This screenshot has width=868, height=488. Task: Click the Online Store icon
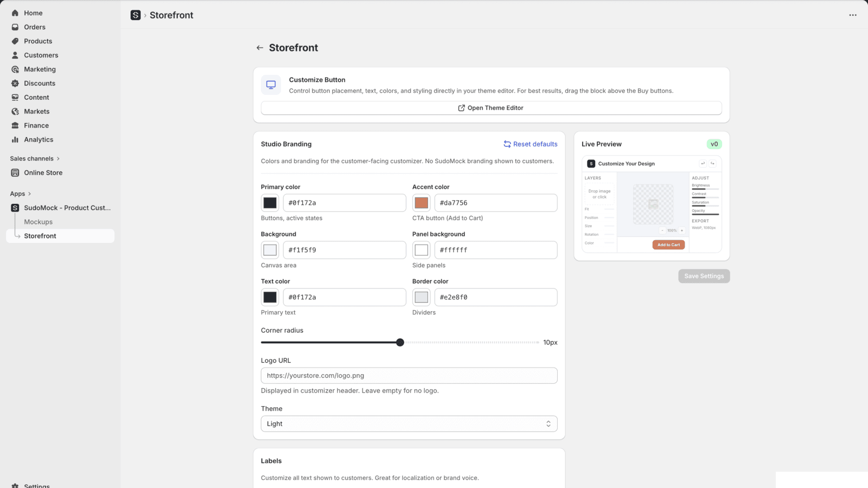click(15, 172)
